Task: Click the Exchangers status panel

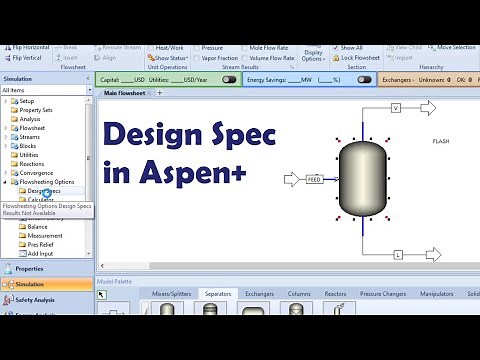Action: pyautogui.click(x=429, y=80)
